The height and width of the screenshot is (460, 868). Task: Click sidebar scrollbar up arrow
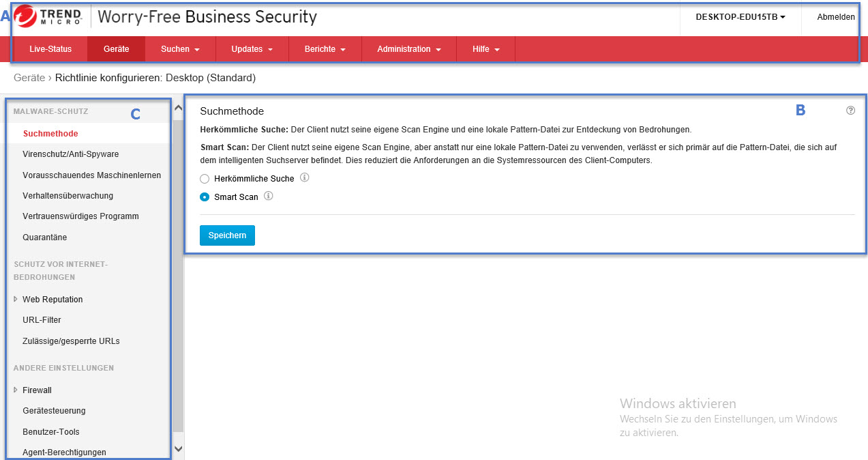click(x=179, y=108)
